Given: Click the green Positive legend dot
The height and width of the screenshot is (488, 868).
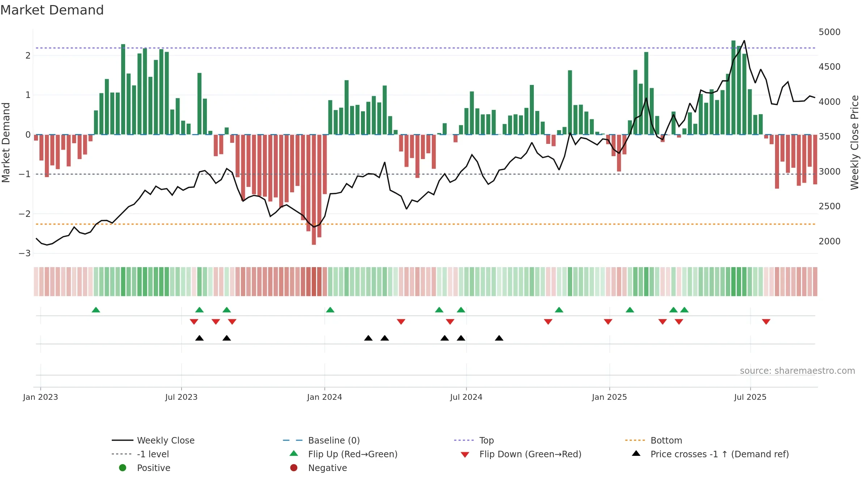Looking at the screenshot, I should click(123, 468).
